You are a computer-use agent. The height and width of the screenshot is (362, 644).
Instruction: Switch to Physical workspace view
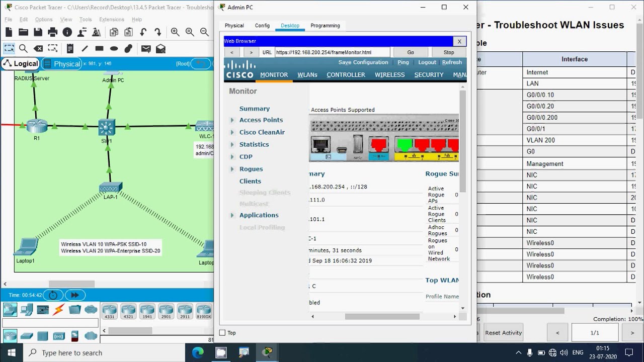pyautogui.click(x=62, y=63)
